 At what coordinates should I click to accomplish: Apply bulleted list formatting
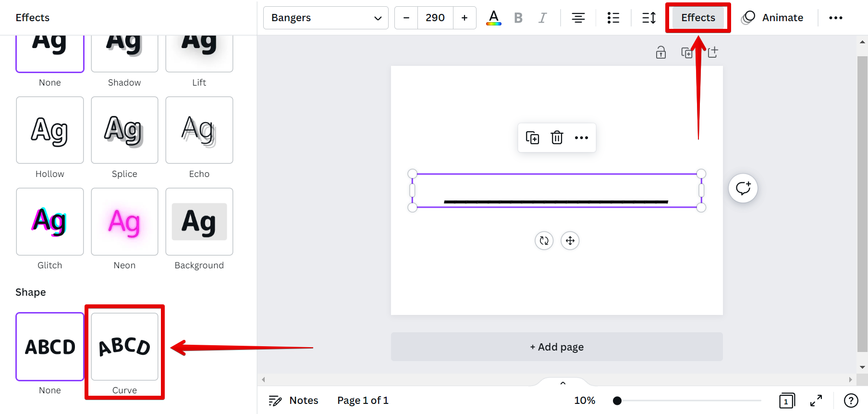point(613,18)
